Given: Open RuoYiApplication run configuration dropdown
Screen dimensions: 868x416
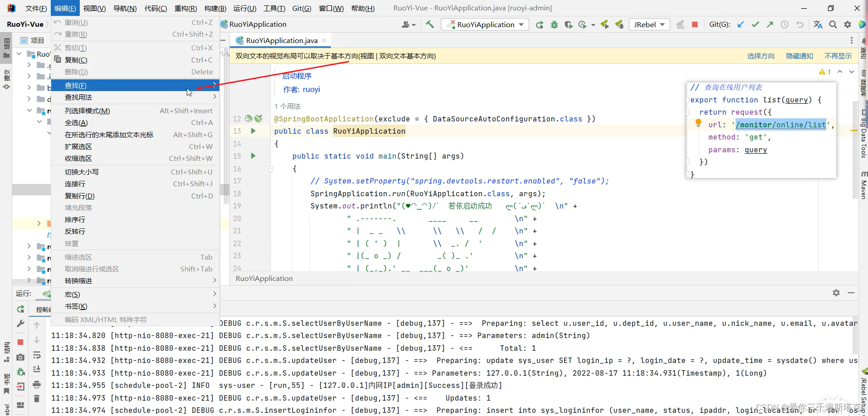Looking at the screenshot, I should 485,24.
